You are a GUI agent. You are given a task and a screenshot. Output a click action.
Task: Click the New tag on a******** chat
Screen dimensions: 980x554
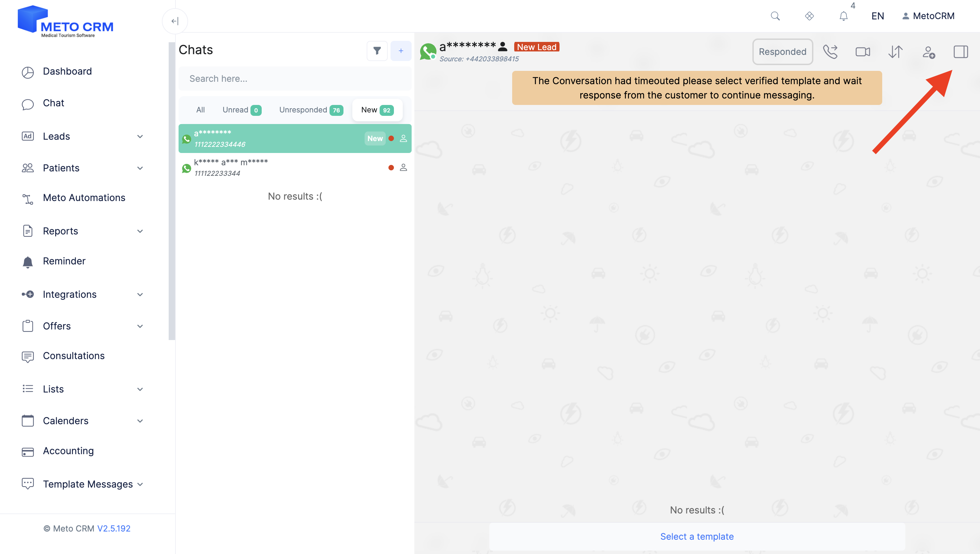coord(375,138)
